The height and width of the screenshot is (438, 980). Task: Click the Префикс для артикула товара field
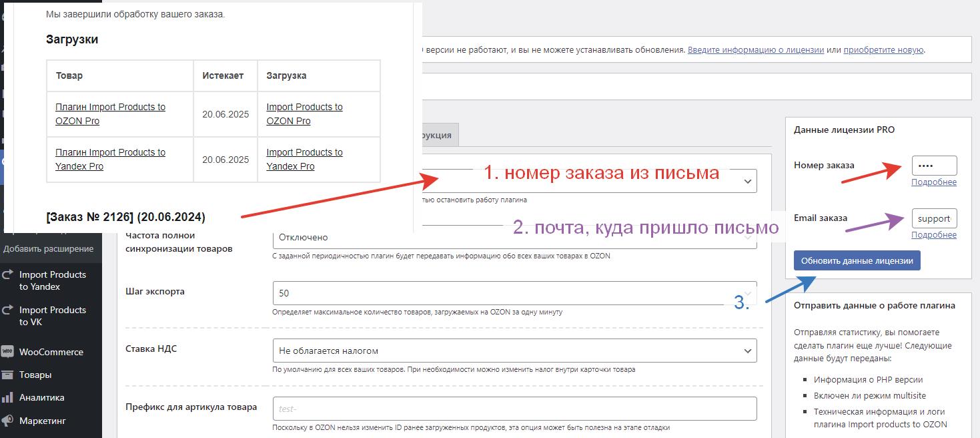[x=514, y=409]
